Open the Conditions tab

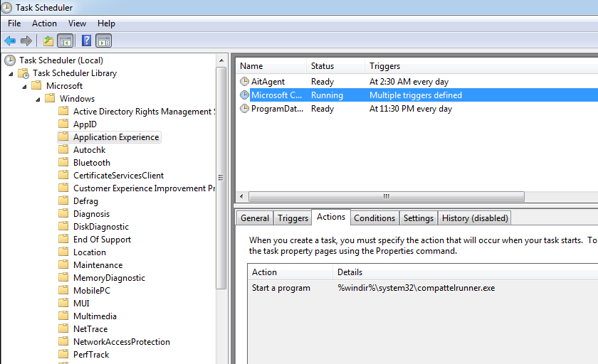374,218
